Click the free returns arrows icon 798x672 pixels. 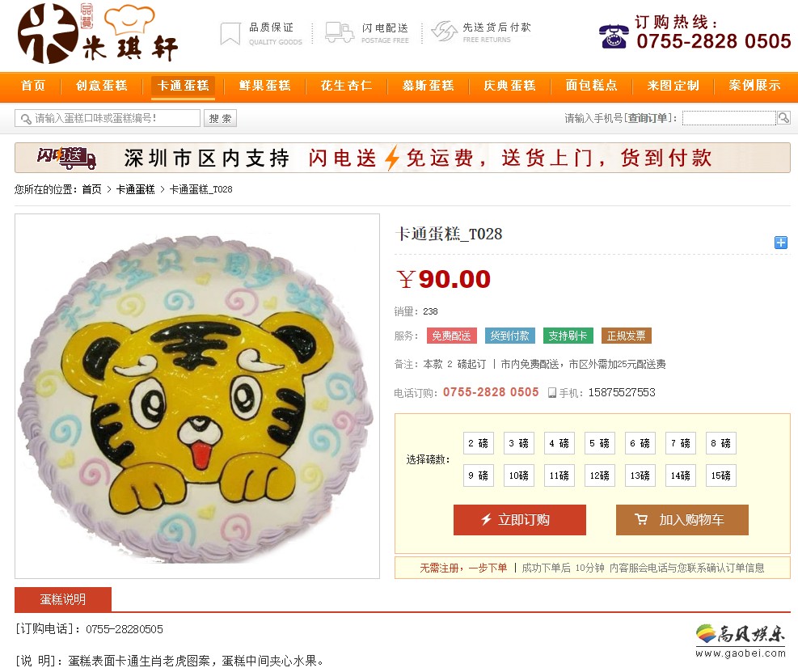pyautogui.click(x=445, y=32)
